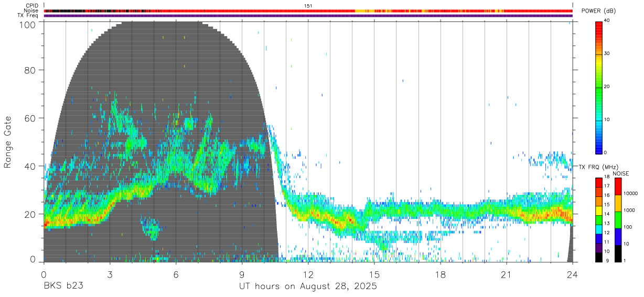
Task: Click 'UT hours on August 28, 2025' caption
Action: coord(308,287)
